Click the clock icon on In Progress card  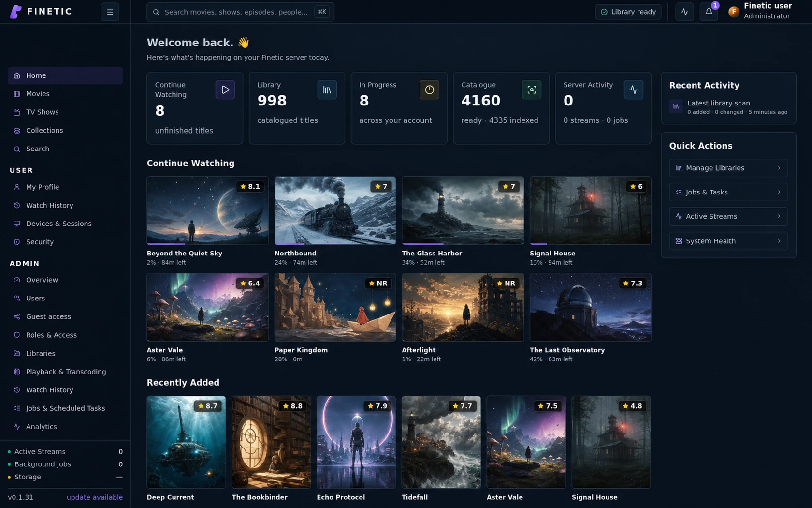click(429, 90)
